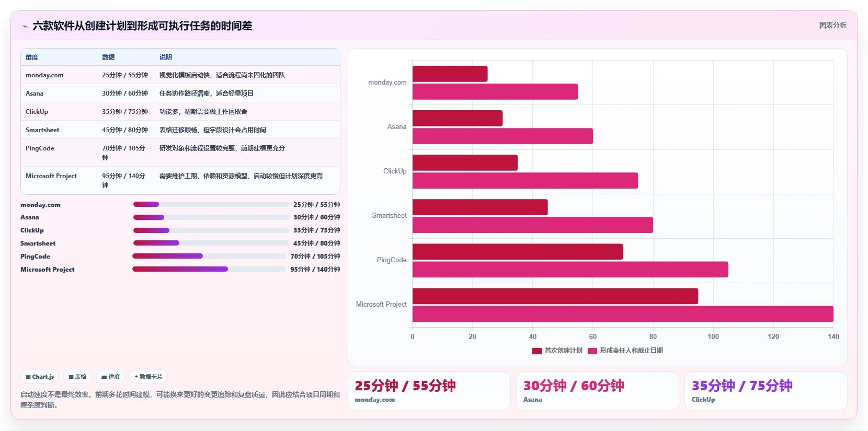The height and width of the screenshot is (431, 868).
Task: Click the 140 tick on the x-axis
Action: [x=833, y=336]
